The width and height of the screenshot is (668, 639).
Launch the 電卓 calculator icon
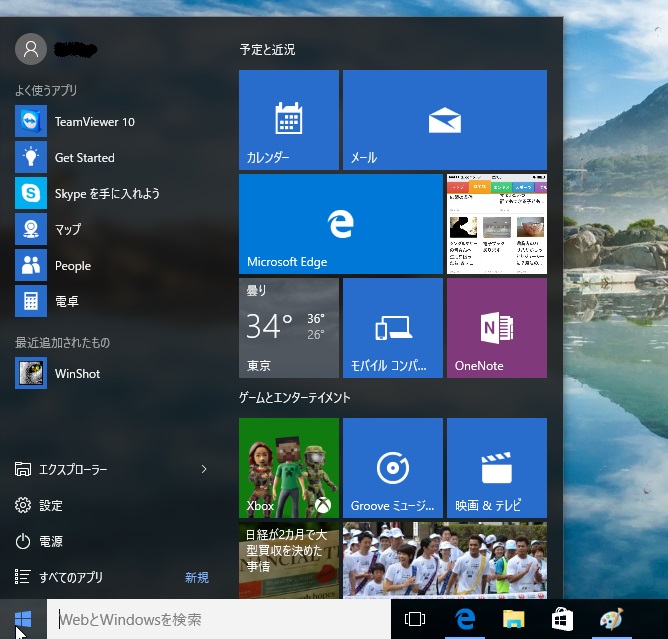click(x=31, y=301)
